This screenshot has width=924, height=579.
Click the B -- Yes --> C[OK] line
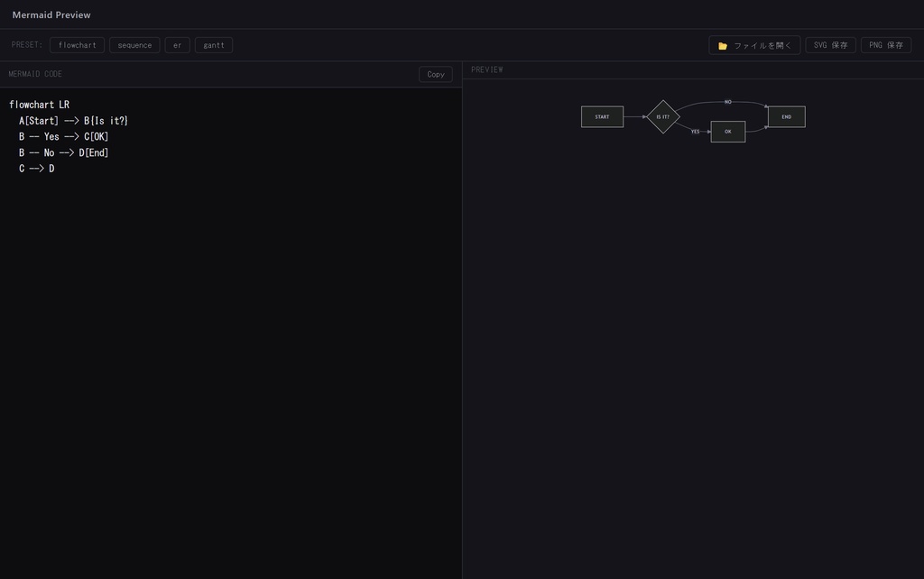coord(64,137)
